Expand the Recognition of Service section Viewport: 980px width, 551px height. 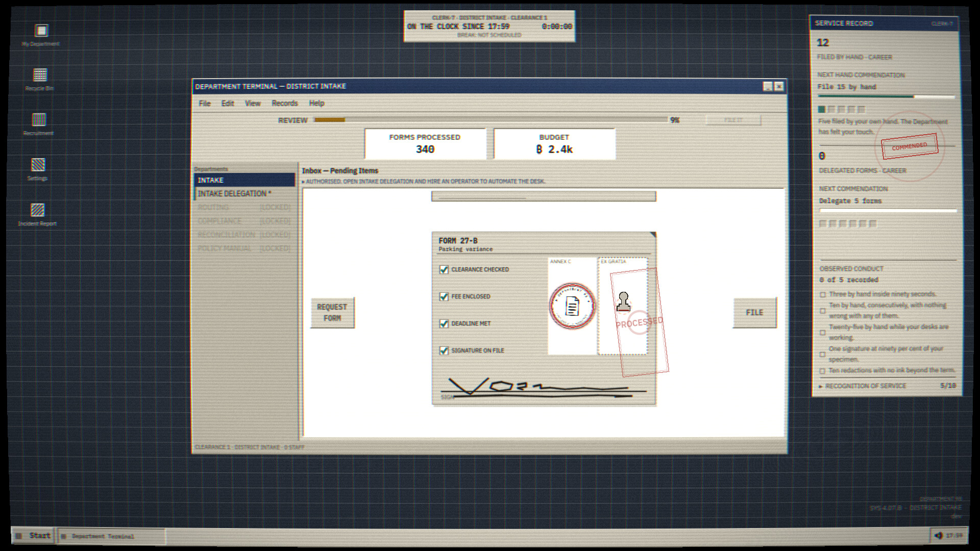(887, 386)
